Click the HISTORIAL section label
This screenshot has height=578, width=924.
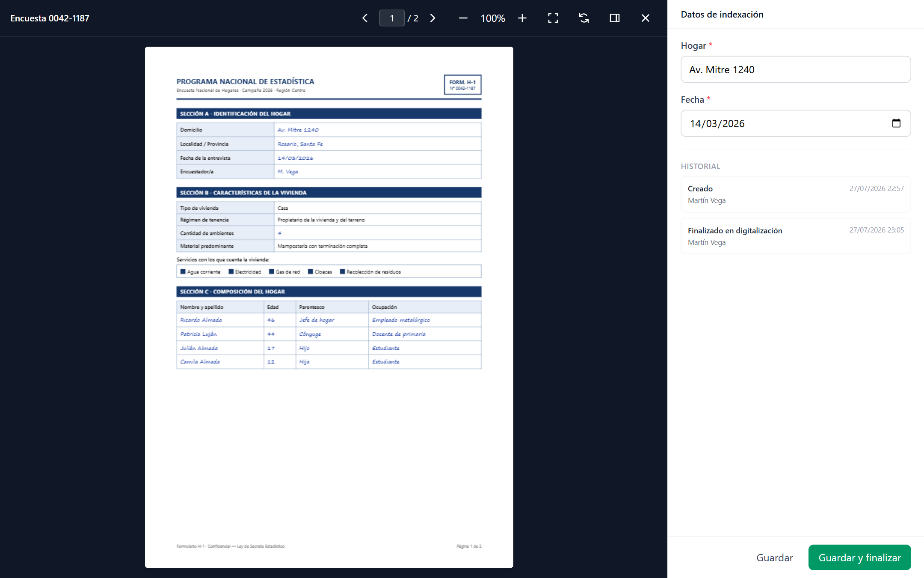[701, 166]
